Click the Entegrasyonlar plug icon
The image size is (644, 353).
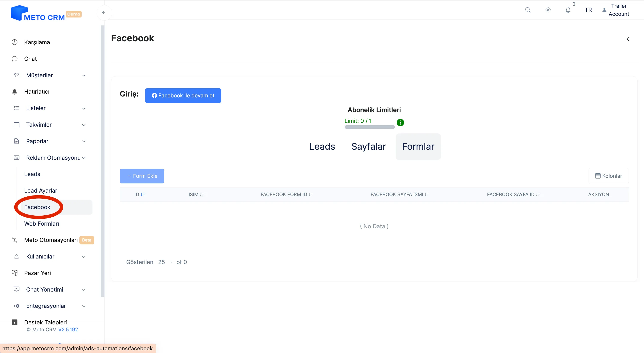pyautogui.click(x=17, y=306)
